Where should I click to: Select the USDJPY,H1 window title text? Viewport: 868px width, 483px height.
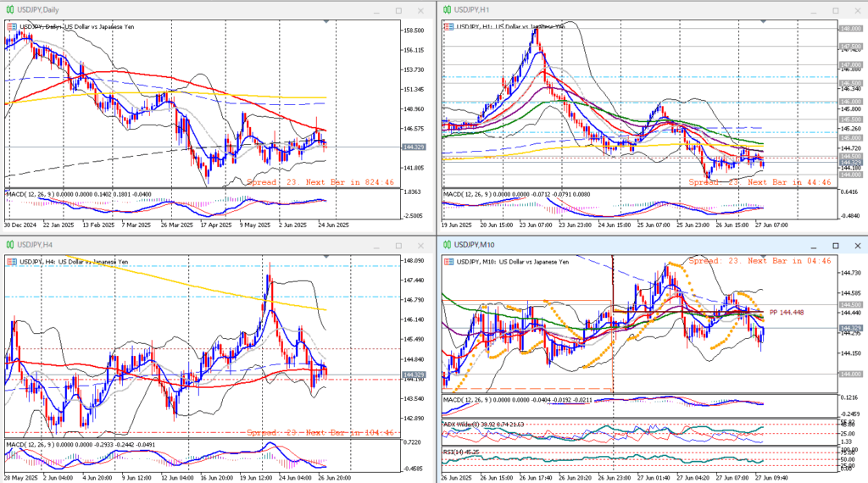(472, 10)
